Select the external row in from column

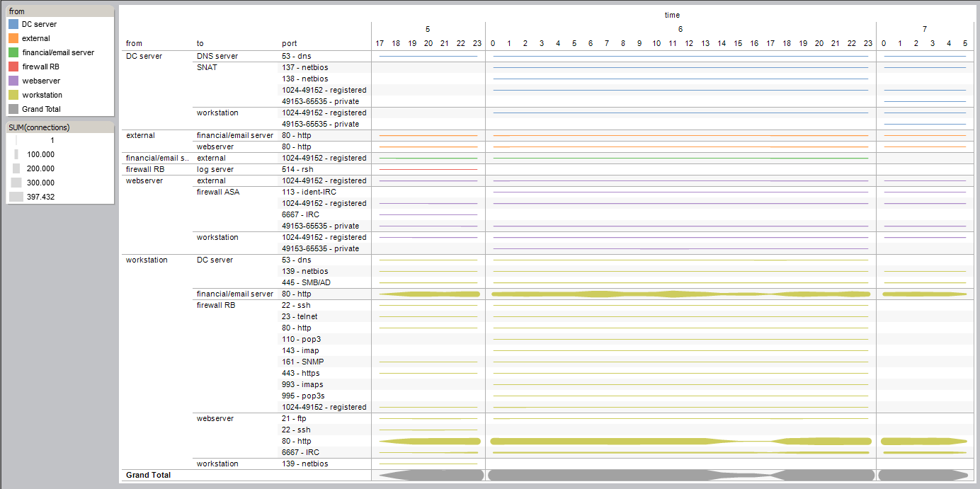pyautogui.click(x=139, y=135)
